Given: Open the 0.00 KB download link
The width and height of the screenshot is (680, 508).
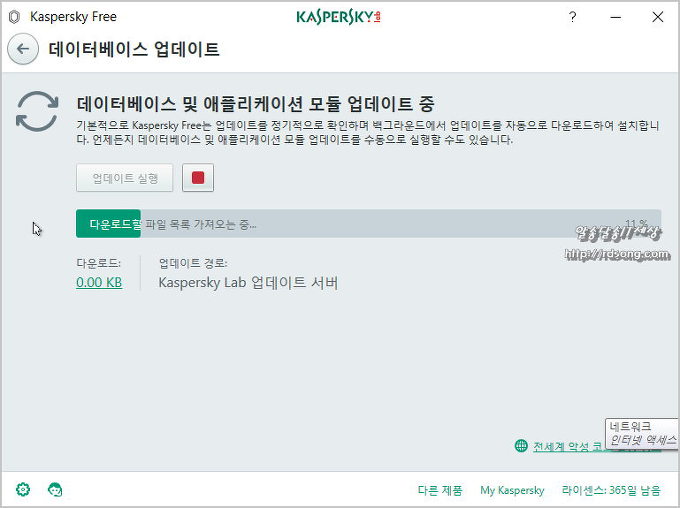Looking at the screenshot, I should tap(99, 282).
